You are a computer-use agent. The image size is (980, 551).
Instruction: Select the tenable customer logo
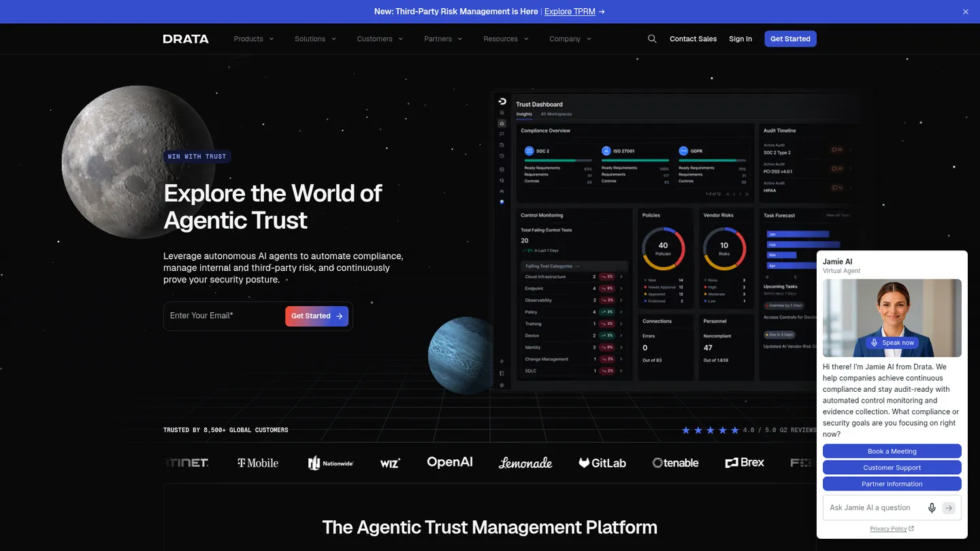(676, 463)
